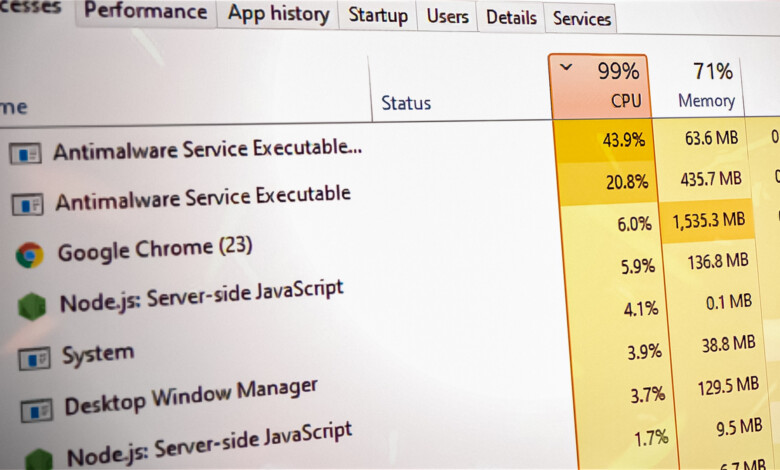Select the Startup tab
This screenshot has height=470, width=780.
coord(378,15)
